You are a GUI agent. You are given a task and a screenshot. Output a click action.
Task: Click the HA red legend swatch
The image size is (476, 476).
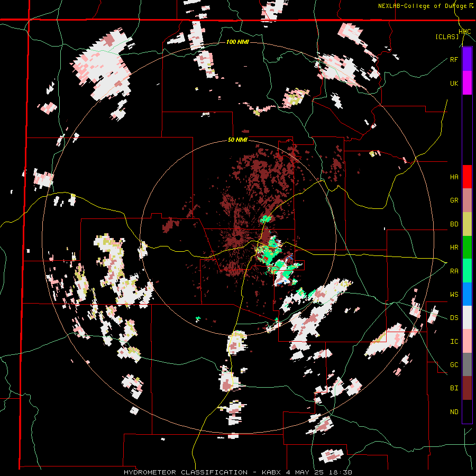tap(467, 177)
